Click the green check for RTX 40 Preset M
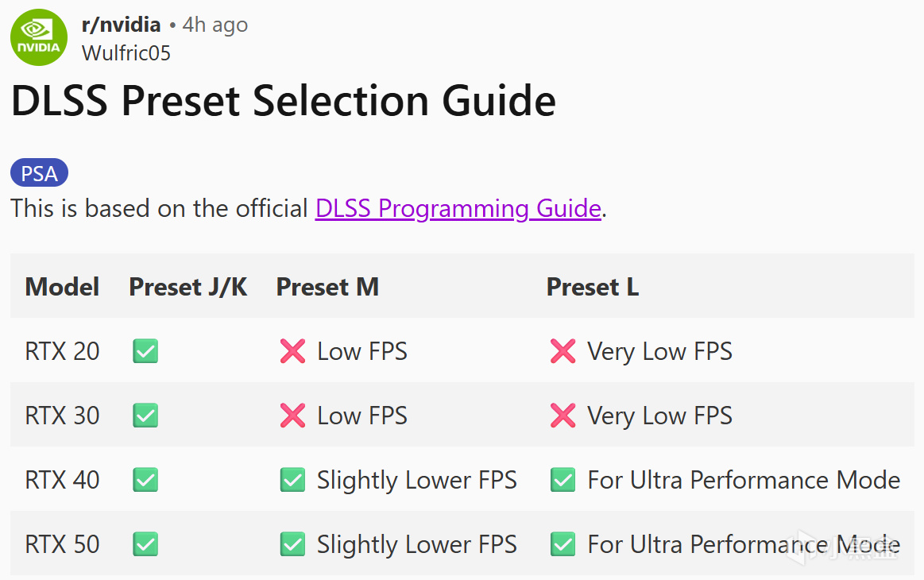The image size is (924, 580). [x=292, y=480]
